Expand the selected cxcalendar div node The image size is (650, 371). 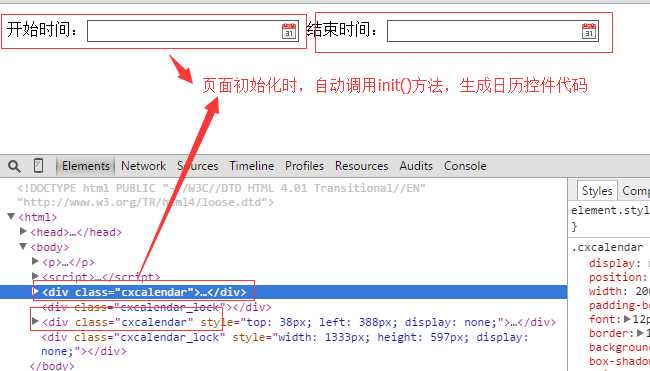pyautogui.click(x=35, y=291)
